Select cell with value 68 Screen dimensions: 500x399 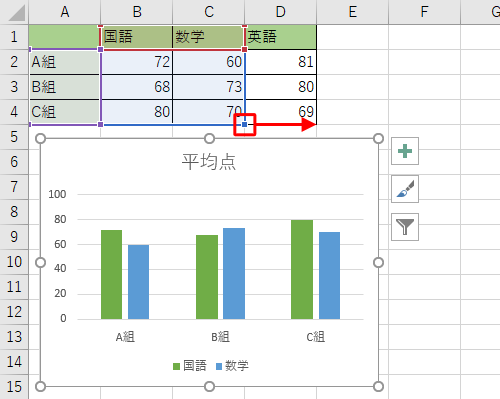(137, 87)
